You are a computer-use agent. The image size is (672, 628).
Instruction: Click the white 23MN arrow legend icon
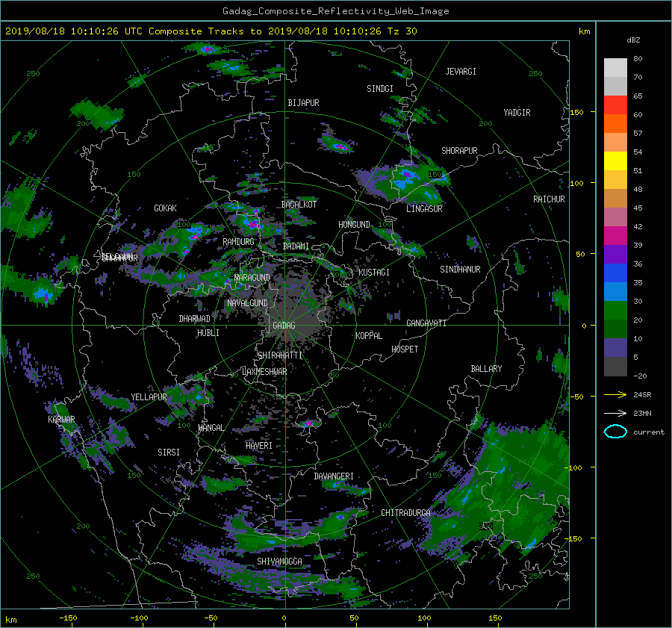point(615,413)
